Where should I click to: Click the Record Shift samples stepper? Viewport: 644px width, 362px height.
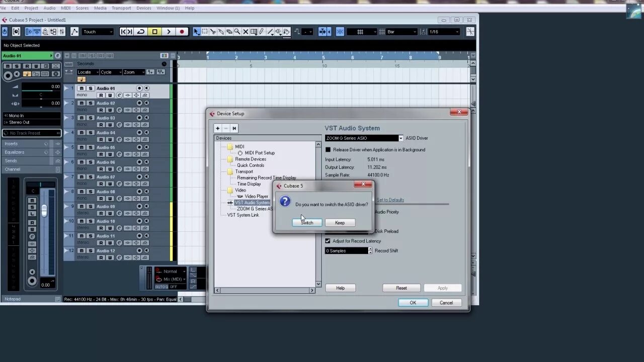(x=370, y=251)
